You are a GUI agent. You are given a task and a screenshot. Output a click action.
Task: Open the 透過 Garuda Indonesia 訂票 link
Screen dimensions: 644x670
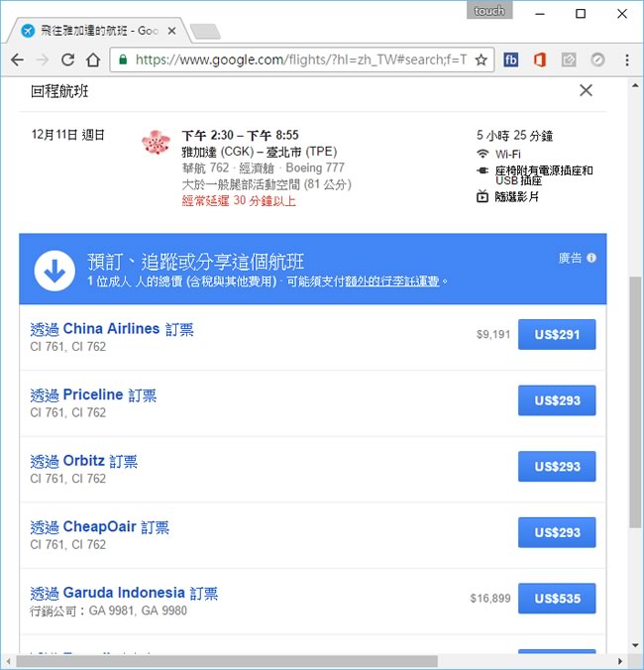pyautogui.click(x=124, y=593)
